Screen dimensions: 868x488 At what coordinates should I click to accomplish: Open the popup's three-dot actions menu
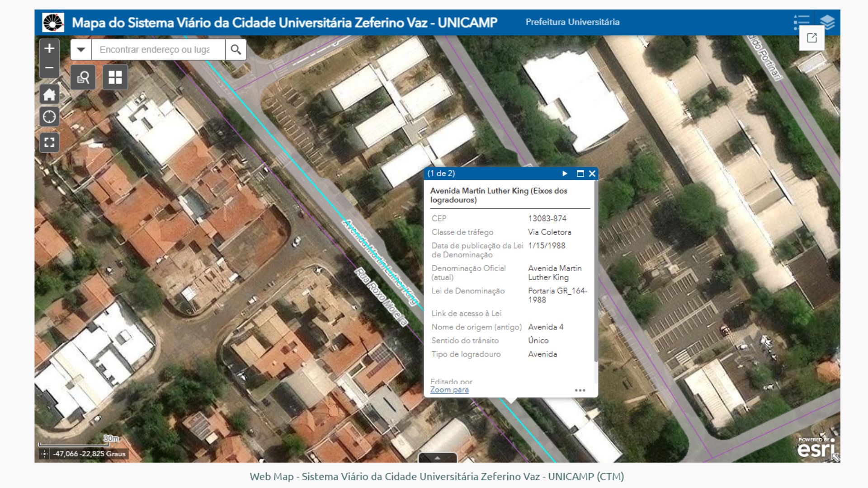[x=580, y=390]
